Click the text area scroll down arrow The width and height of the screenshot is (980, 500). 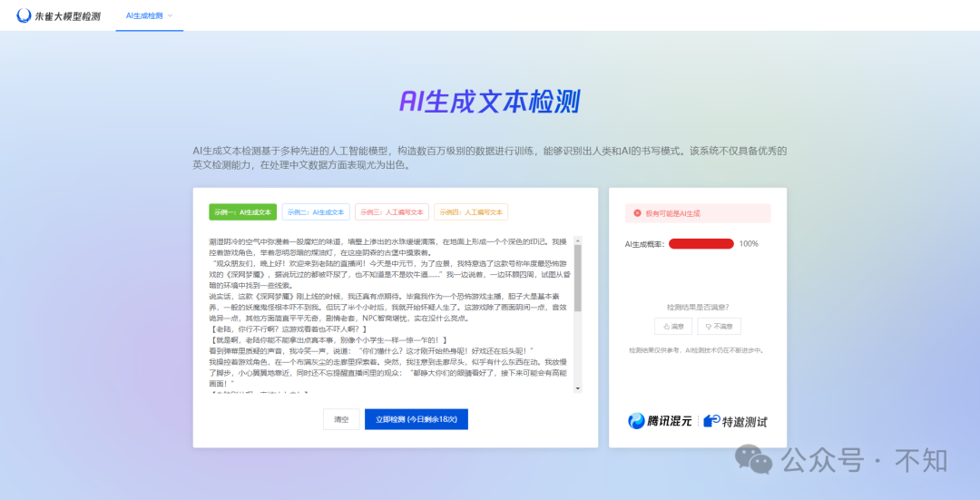pyautogui.click(x=577, y=387)
